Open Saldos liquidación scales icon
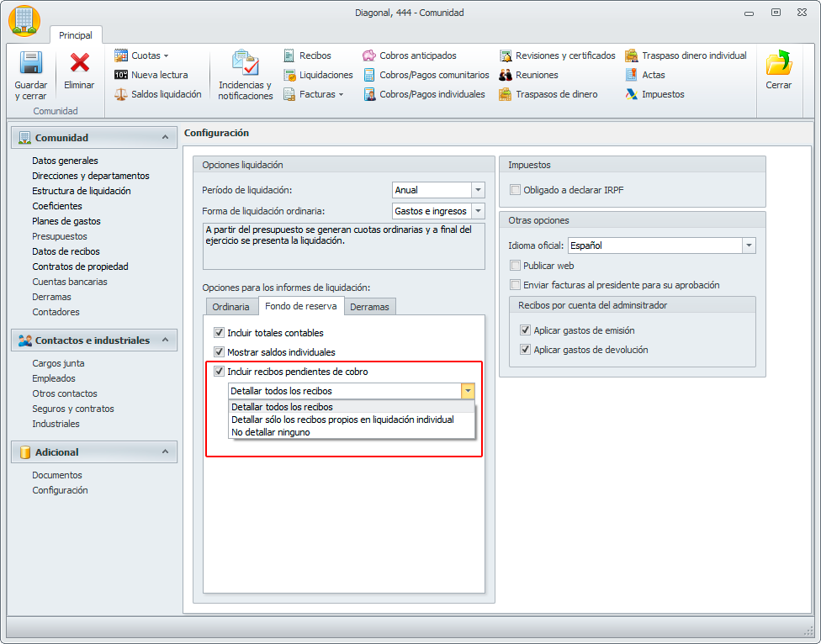Image resolution: width=821 pixels, height=644 pixels. pos(121,94)
